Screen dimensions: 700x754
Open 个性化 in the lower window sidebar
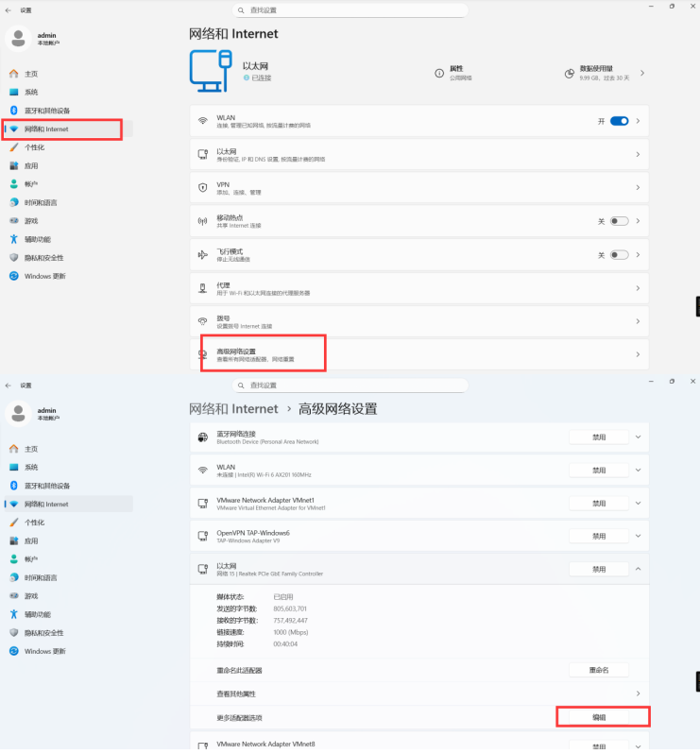68,523
